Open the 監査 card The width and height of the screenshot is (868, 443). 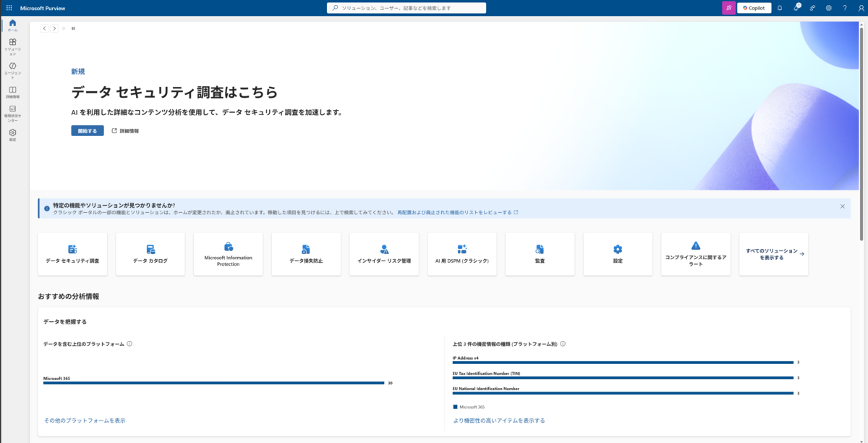(540, 254)
